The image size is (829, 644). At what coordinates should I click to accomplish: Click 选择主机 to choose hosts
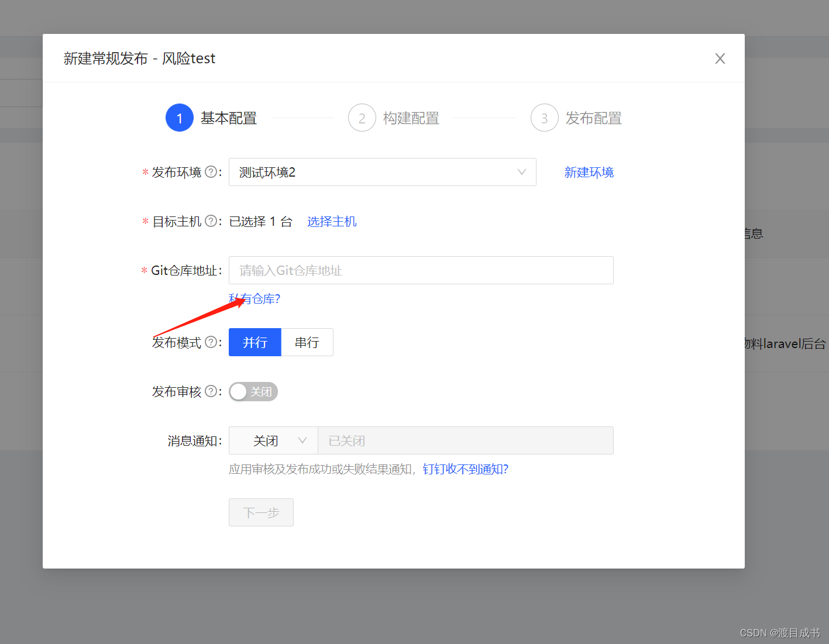[332, 221]
